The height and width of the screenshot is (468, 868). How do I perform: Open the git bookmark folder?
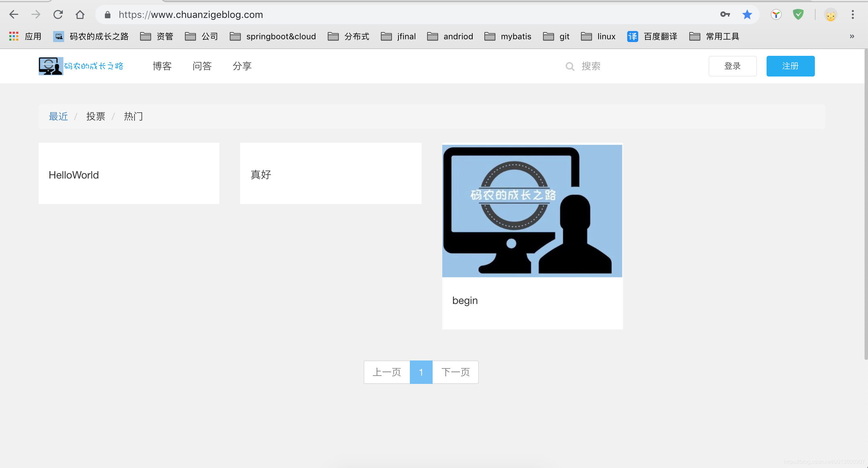(x=556, y=36)
